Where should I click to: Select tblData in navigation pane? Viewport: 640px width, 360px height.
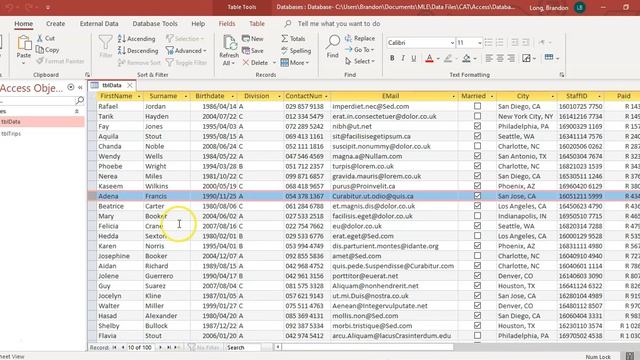[x=11, y=122]
